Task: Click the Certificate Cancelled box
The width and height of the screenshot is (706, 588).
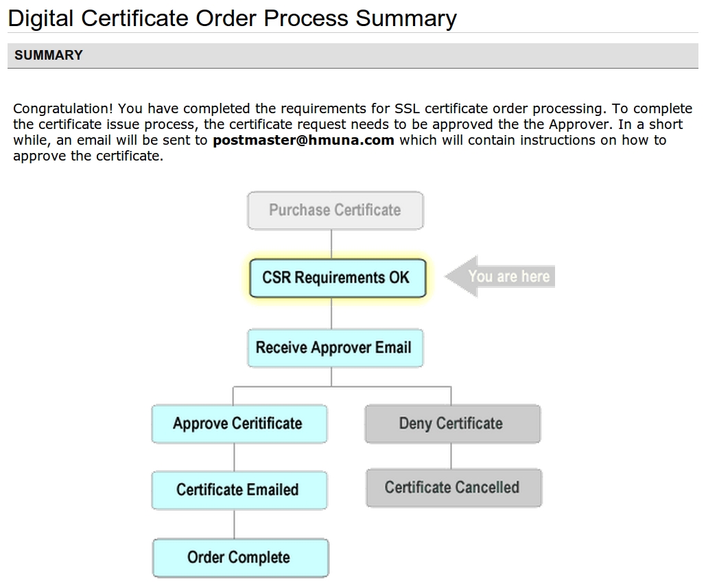Action: (453, 488)
